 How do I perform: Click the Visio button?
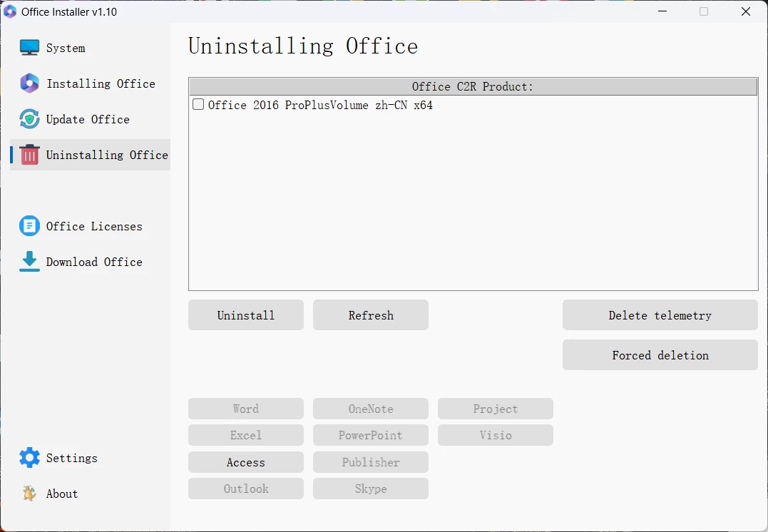click(x=495, y=435)
